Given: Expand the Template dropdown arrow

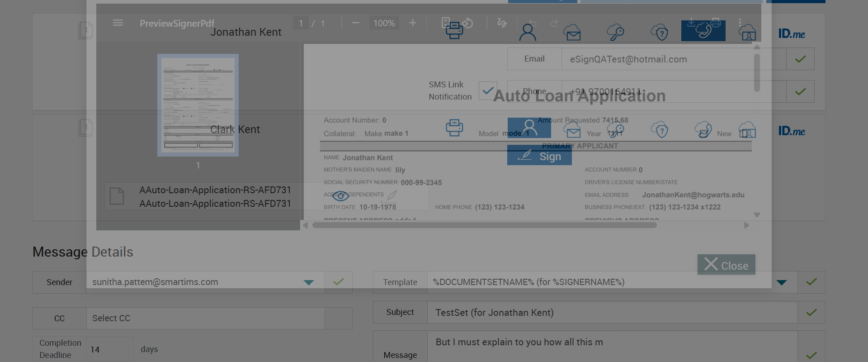Looking at the screenshot, I should coord(782,282).
